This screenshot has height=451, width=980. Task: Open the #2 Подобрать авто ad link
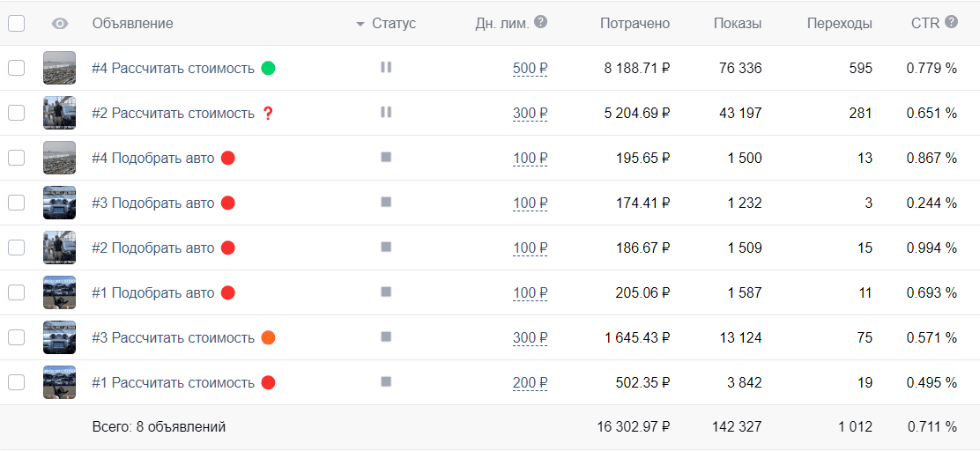[153, 248]
